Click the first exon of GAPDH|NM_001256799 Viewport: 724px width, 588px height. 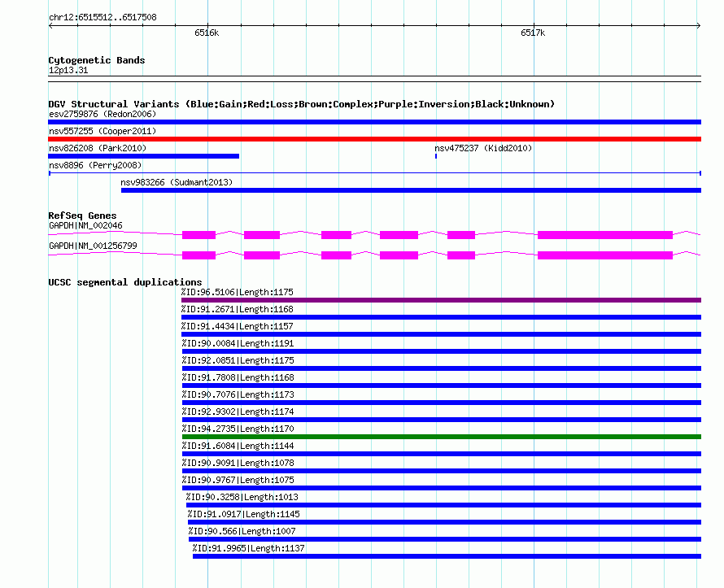199,255
